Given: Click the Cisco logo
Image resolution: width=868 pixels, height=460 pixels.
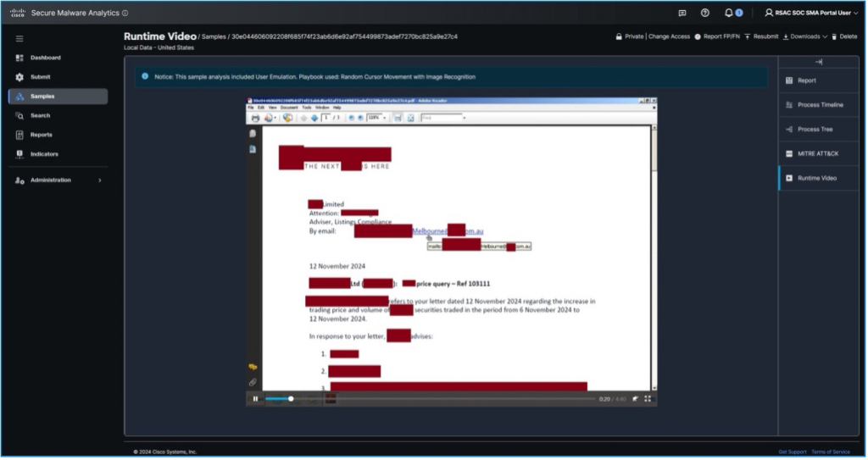Looking at the screenshot, I should coord(18,13).
